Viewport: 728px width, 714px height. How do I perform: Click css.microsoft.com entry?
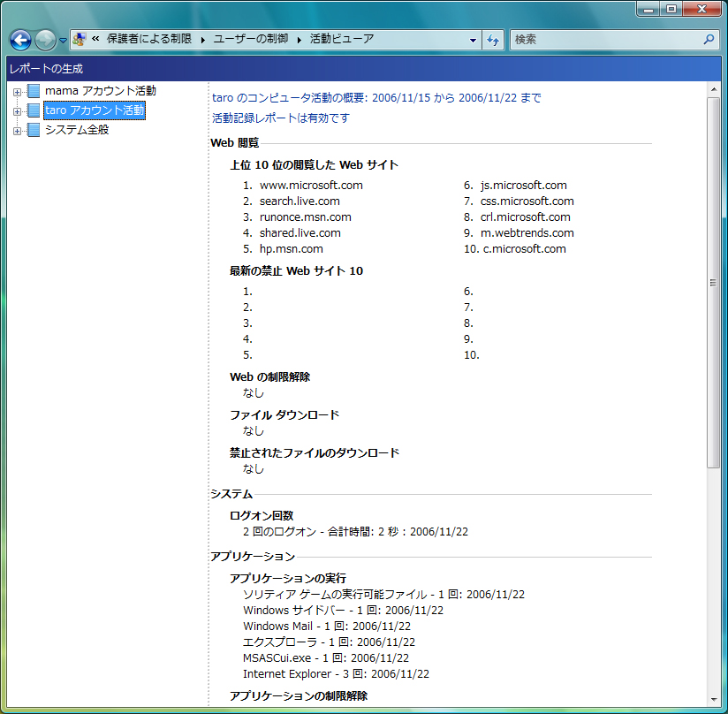(x=527, y=201)
